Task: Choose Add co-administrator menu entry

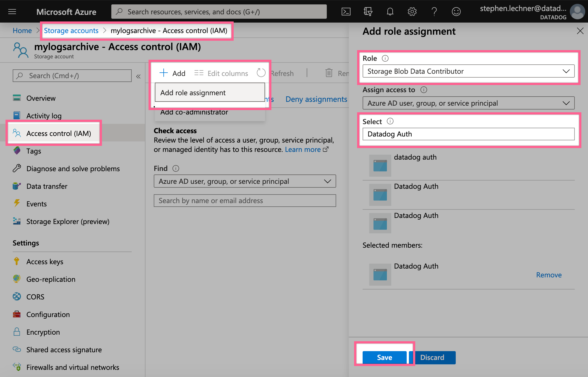Action: click(210, 112)
